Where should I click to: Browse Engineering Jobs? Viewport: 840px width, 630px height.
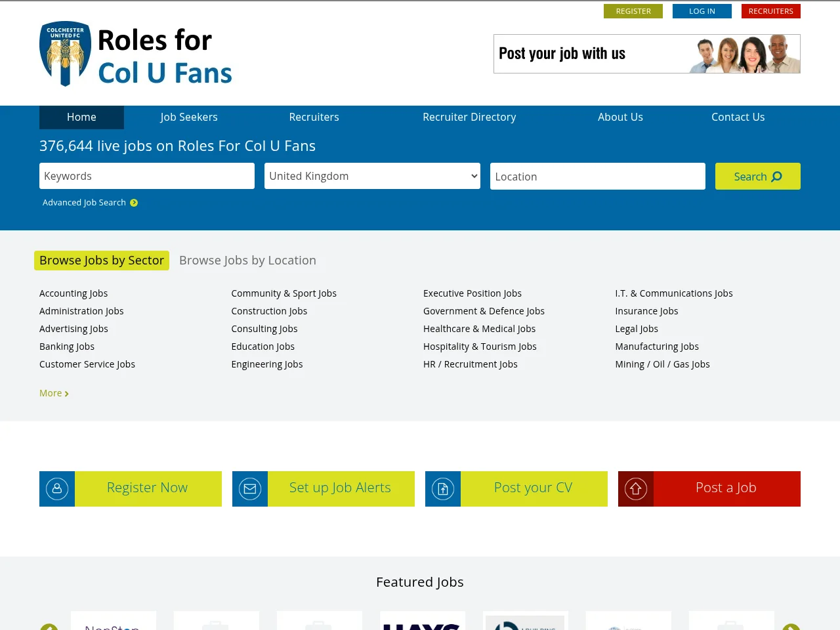pyautogui.click(x=267, y=364)
